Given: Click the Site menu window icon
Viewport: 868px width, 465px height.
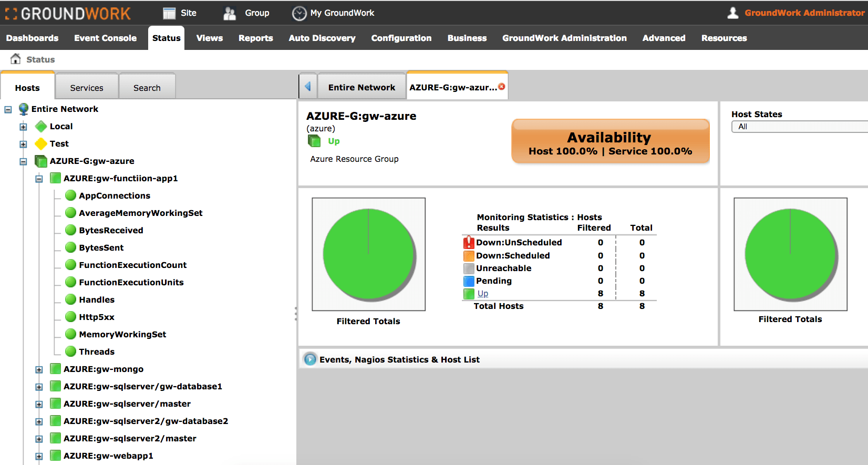Looking at the screenshot, I should tap(169, 13).
